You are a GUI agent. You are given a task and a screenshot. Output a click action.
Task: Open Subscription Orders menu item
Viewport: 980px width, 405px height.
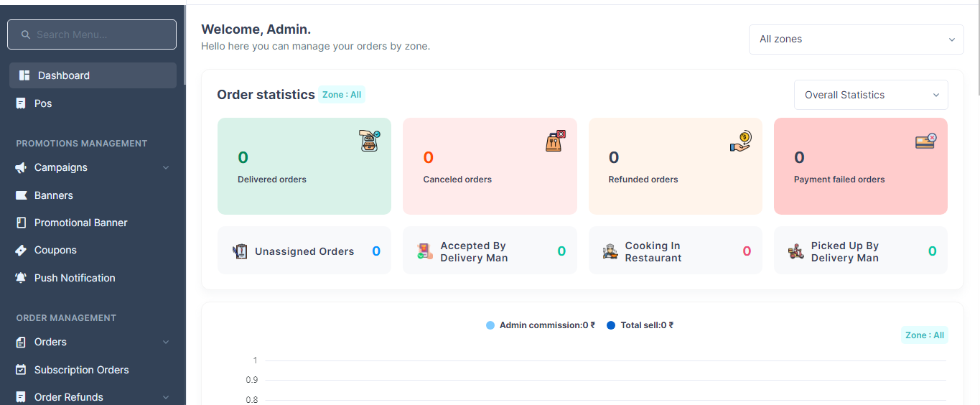pyautogui.click(x=81, y=370)
